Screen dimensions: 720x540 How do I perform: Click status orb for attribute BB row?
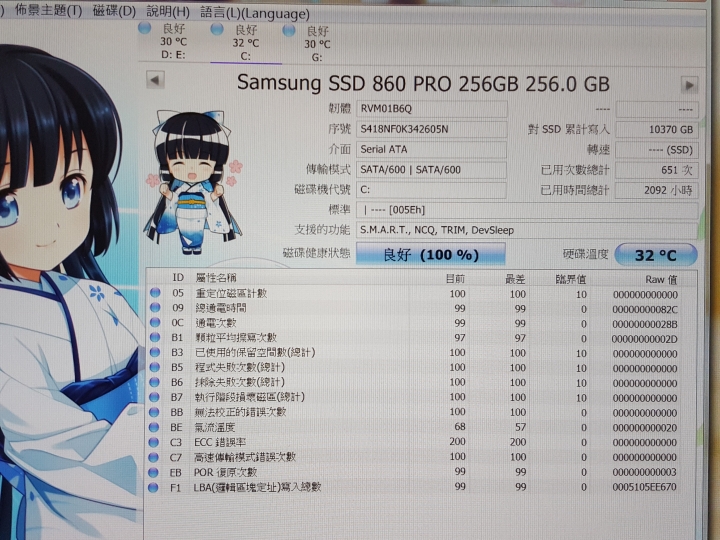click(154, 411)
